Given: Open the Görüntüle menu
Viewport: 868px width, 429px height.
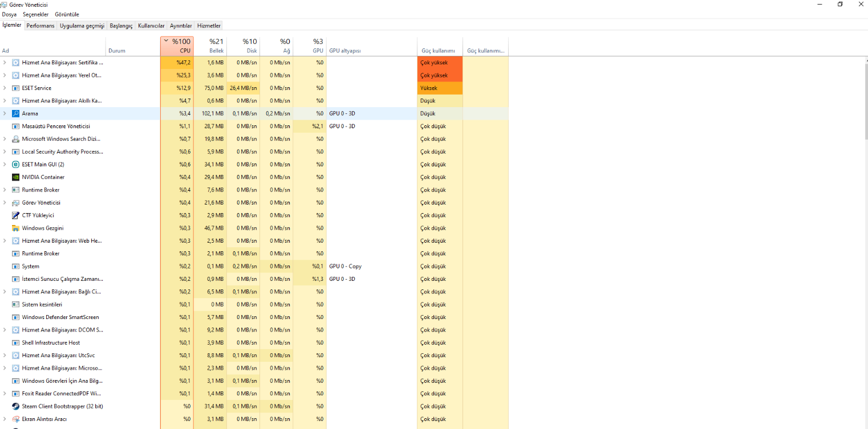Looking at the screenshot, I should (67, 14).
